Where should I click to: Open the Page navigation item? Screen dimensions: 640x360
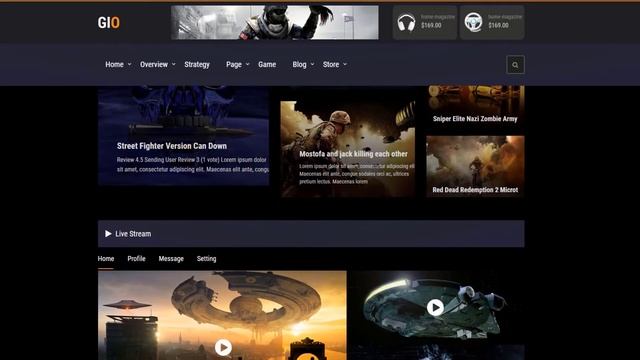[234, 64]
